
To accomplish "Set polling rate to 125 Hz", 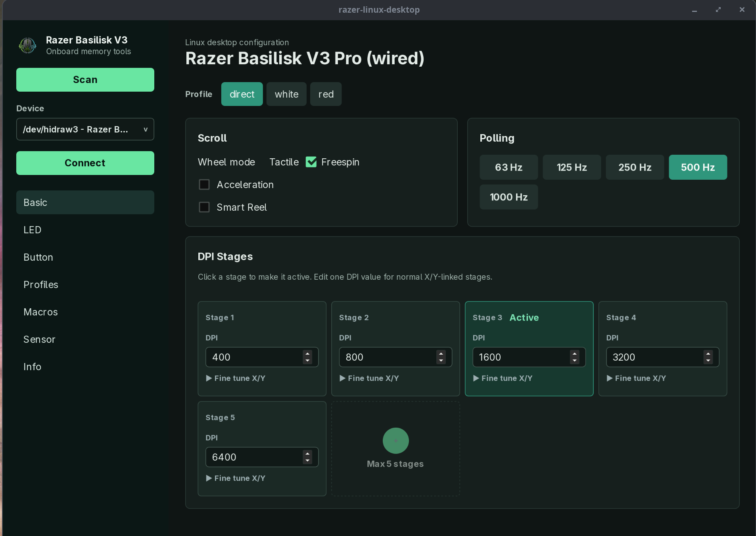I will 572,167.
